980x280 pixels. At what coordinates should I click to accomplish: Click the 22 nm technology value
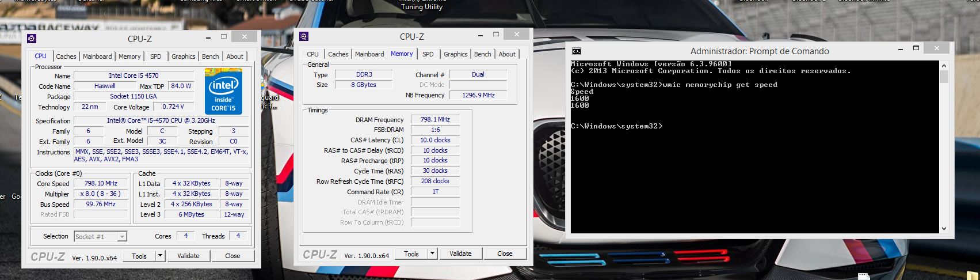[90, 107]
